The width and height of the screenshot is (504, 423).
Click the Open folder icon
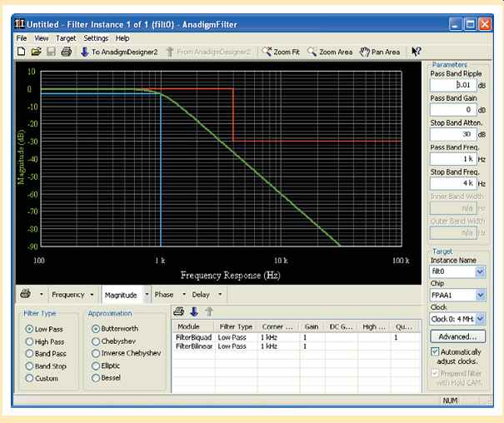pos(36,52)
